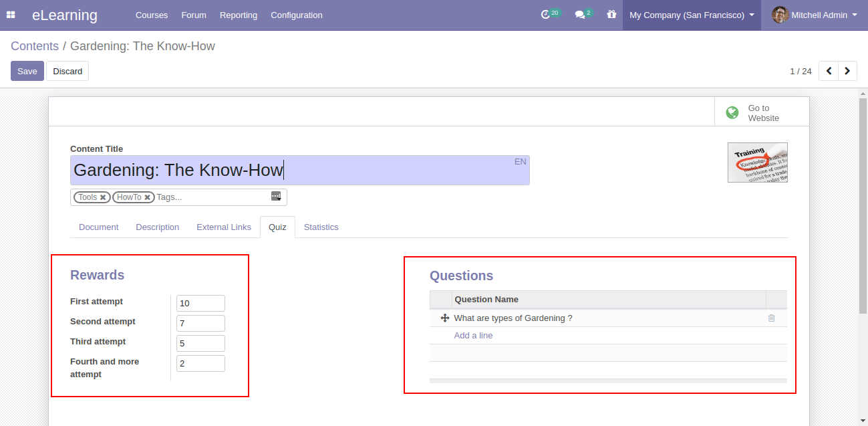
Task: Open the Configuration menu
Action: click(x=297, y=15)
